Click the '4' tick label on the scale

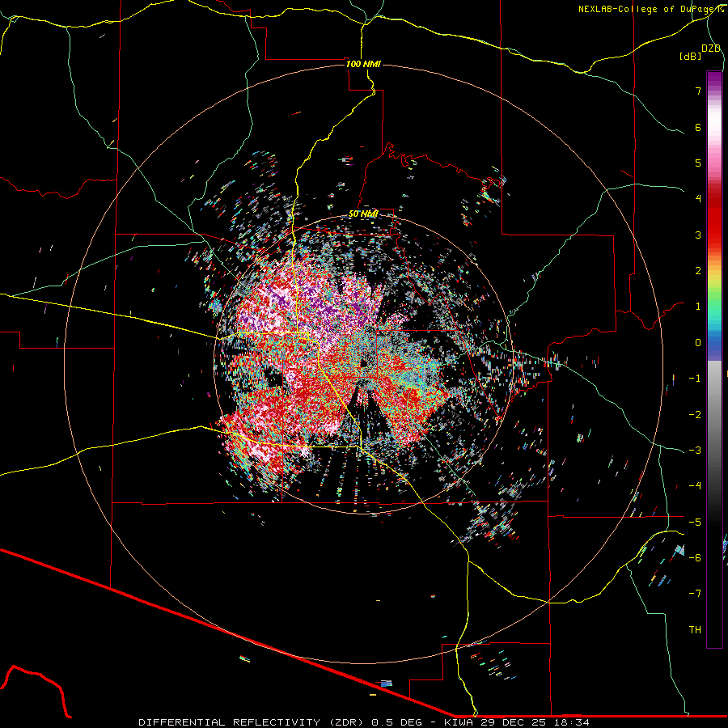pos(698,199)
